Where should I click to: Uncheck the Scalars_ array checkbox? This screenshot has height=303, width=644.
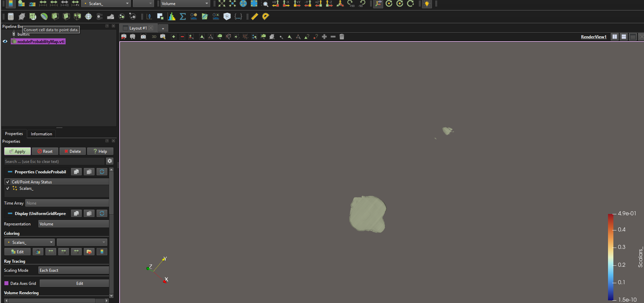point(7,188)
